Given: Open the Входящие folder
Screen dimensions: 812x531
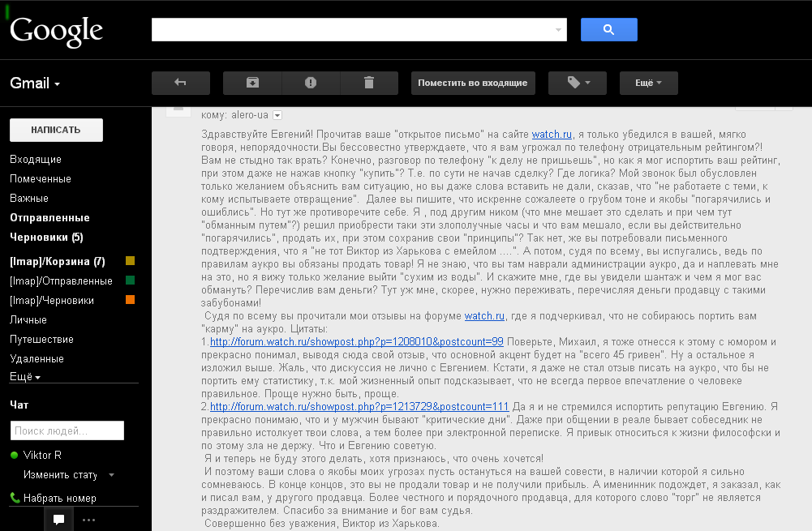Looking at the screenshot, I should (x=36, y=160).
